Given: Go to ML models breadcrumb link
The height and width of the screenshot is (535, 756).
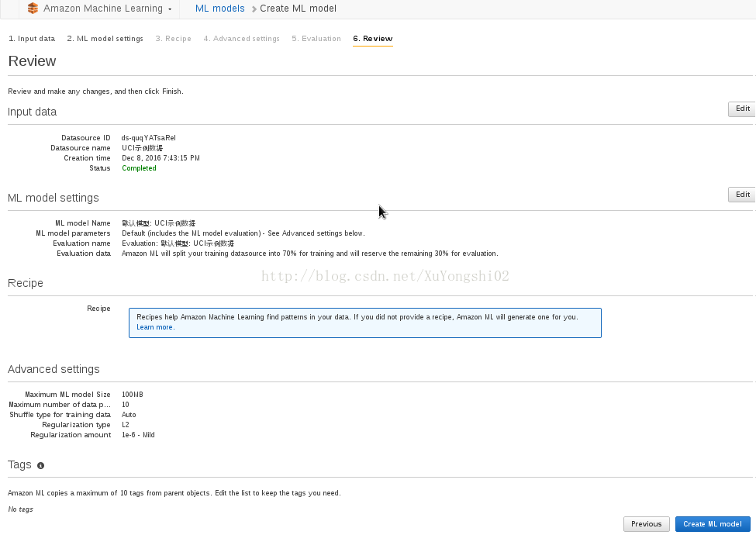Looking at the screenshot, I should pos(220,9).
